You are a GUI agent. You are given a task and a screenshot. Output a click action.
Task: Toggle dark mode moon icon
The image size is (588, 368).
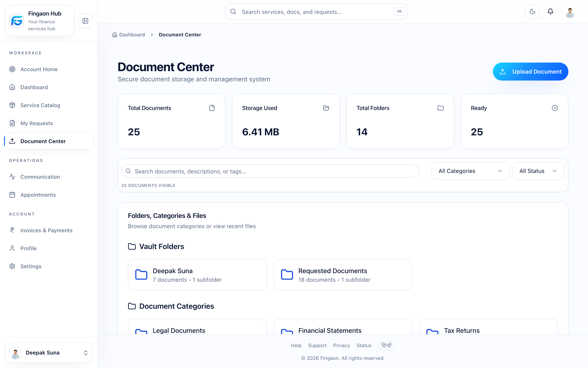(x=532, y=11)
